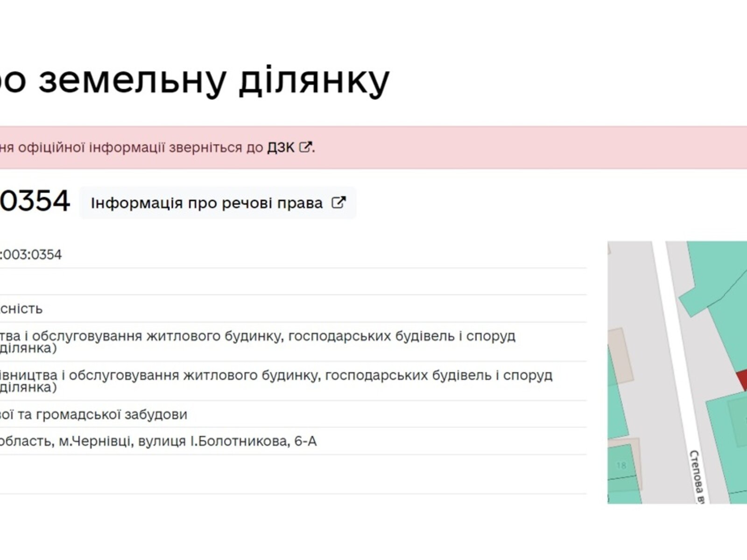Select cadastral number ending :003:0354

[31, 254]
